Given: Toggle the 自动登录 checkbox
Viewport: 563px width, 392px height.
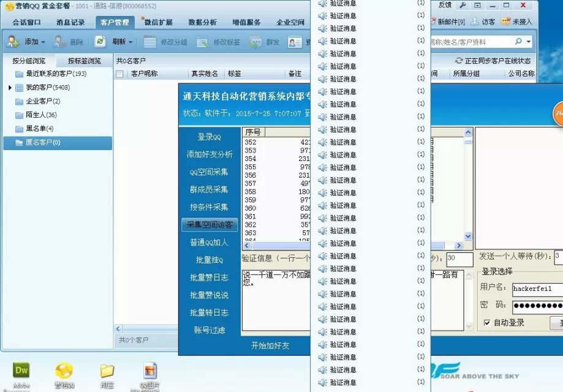Looking at the screenshot, I should point(487,323).
